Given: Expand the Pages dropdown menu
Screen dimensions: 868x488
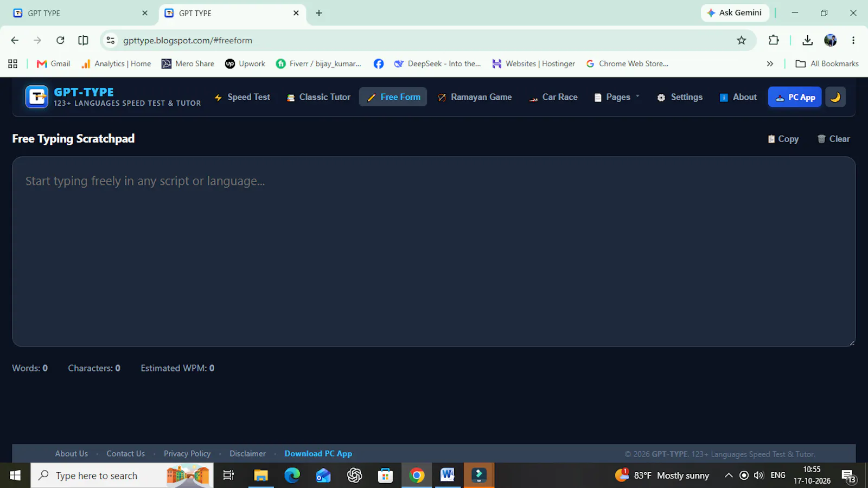Looking at the screenshot, I should click(617, 97).
